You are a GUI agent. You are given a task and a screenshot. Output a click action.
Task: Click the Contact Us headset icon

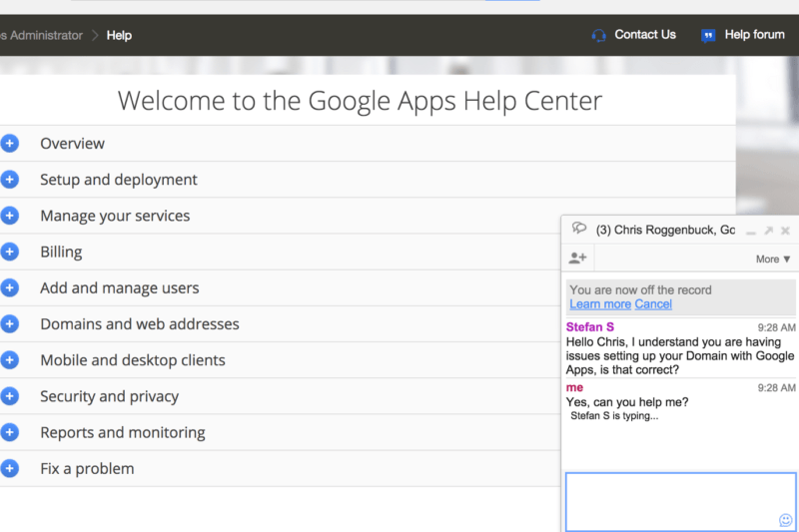[598, 35]
